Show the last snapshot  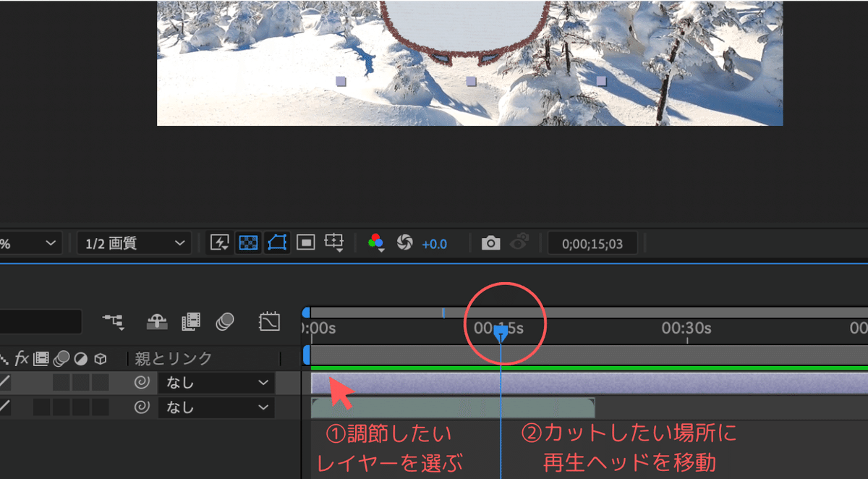[x=520, y=243]
